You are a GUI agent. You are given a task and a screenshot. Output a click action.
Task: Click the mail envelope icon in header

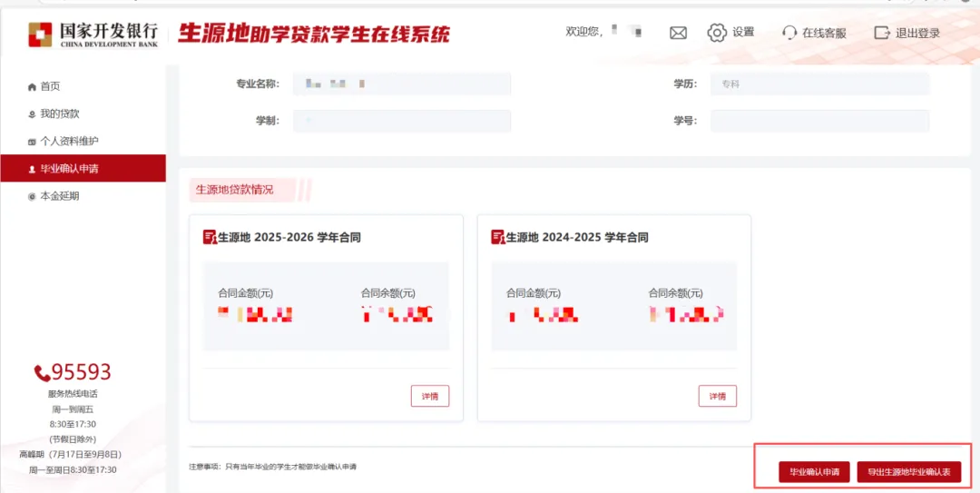pyautogui.click(x=678, y=33)
